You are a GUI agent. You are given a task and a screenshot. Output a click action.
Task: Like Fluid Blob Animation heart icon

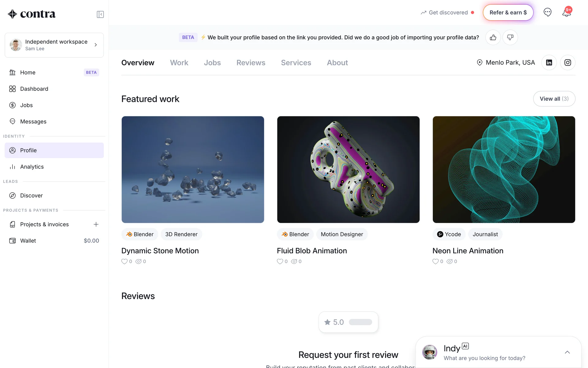[280, 261]
